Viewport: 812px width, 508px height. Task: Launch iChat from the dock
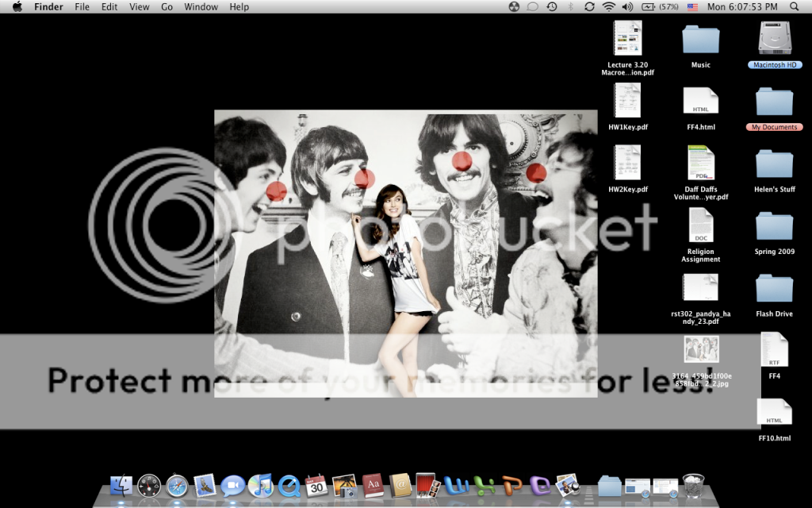point(232,485)
